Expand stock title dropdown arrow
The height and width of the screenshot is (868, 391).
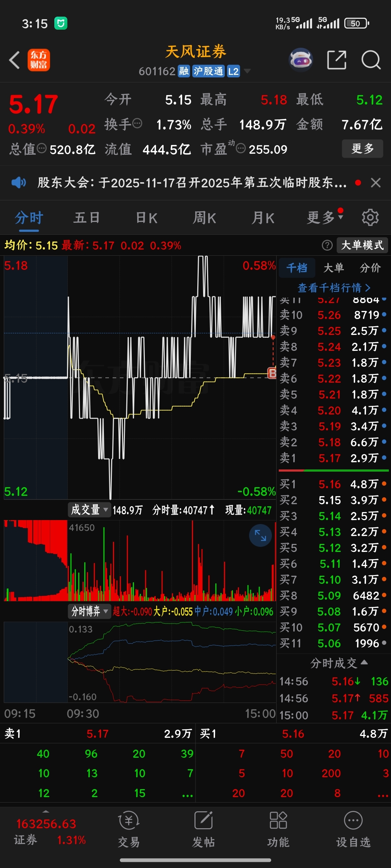247,71
